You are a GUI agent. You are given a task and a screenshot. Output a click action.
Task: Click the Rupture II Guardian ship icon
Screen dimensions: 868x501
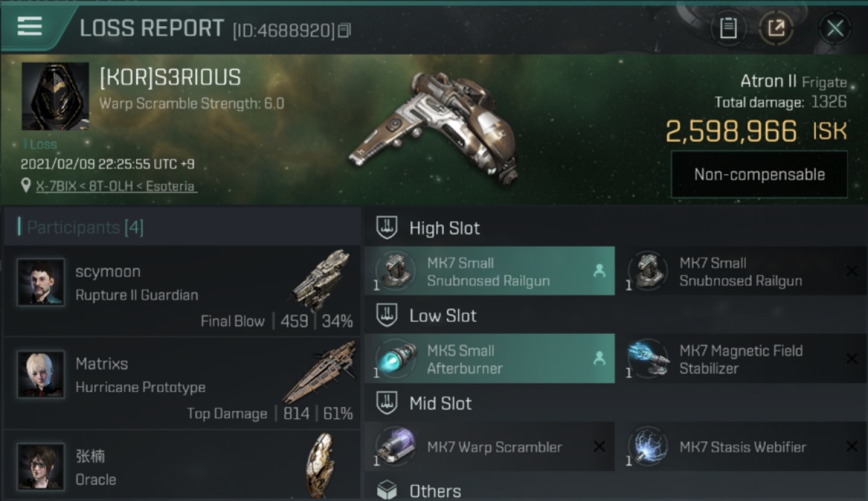(321, 279)
